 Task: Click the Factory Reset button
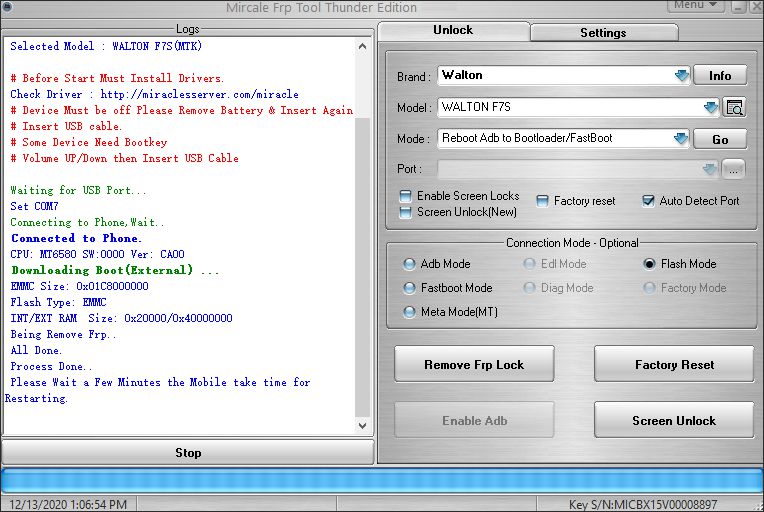(674, 364)
